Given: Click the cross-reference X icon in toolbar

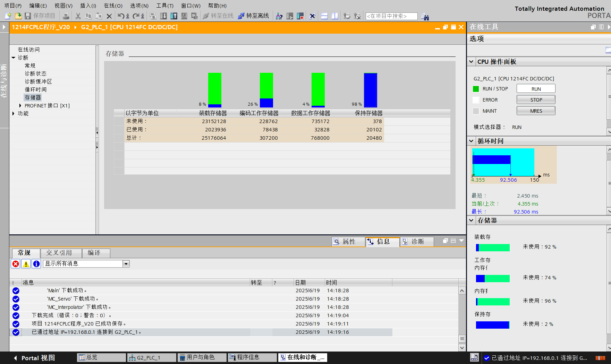Looking at the screenshot, I should [312, 16].
